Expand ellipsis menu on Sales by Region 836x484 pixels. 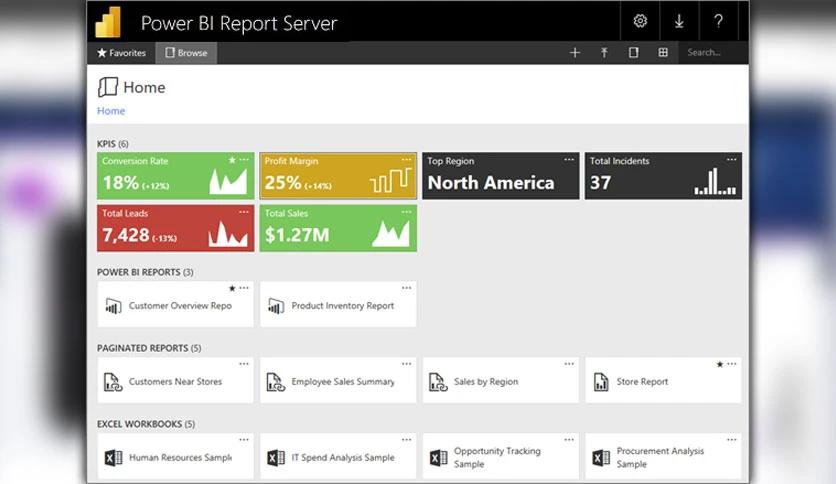pos(569,364)
